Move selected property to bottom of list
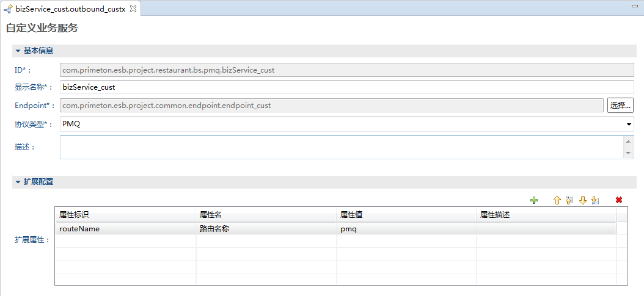 (x=595, y=200)
